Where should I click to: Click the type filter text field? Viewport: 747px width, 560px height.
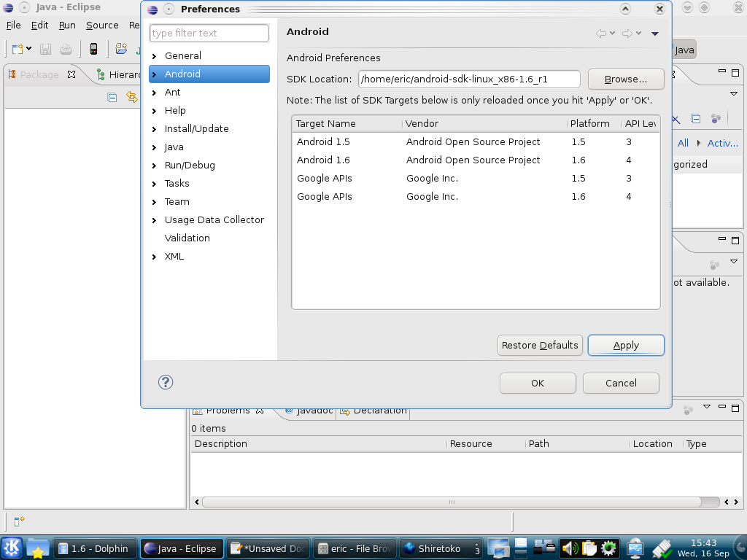(x=209, y=33)
